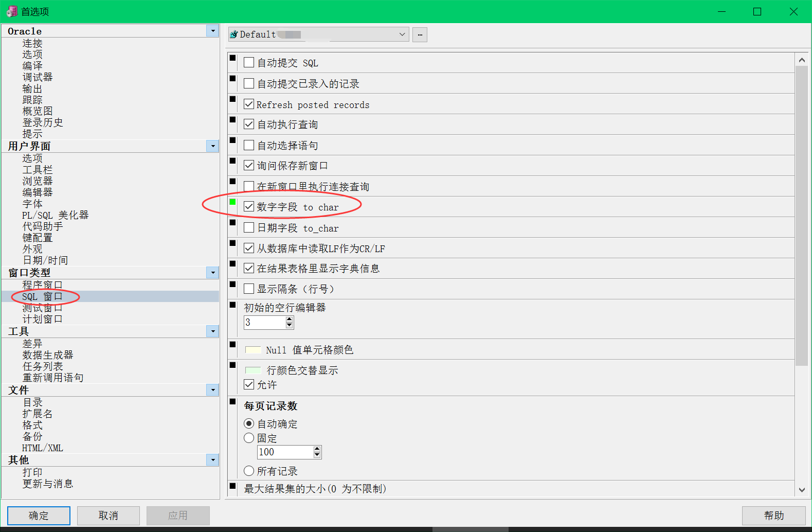Enable 显示隔条（行号） checkbox
Image resolution: width=812 pixels, height=532 pixels.
point(249,288)
